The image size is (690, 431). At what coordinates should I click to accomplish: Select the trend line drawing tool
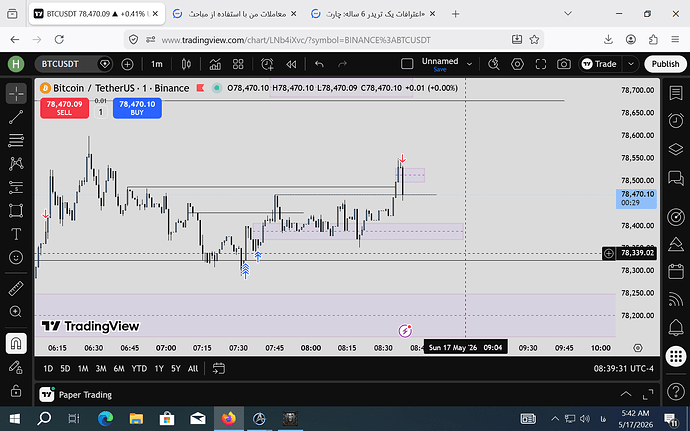[16, 117]
